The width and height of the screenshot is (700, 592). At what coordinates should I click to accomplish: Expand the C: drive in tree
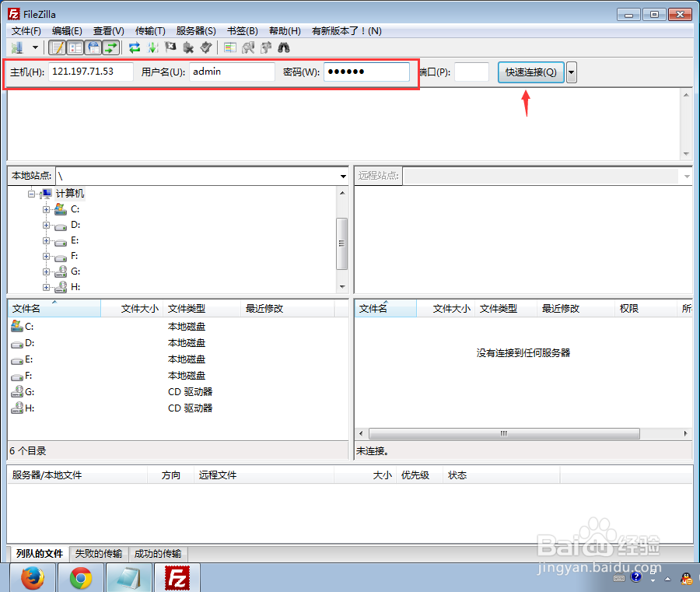point(46,209)
